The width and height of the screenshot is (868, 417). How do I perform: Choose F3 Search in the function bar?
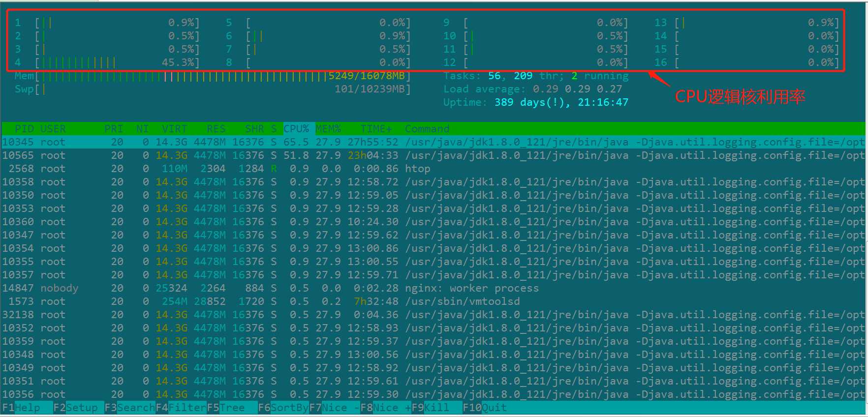129,408
